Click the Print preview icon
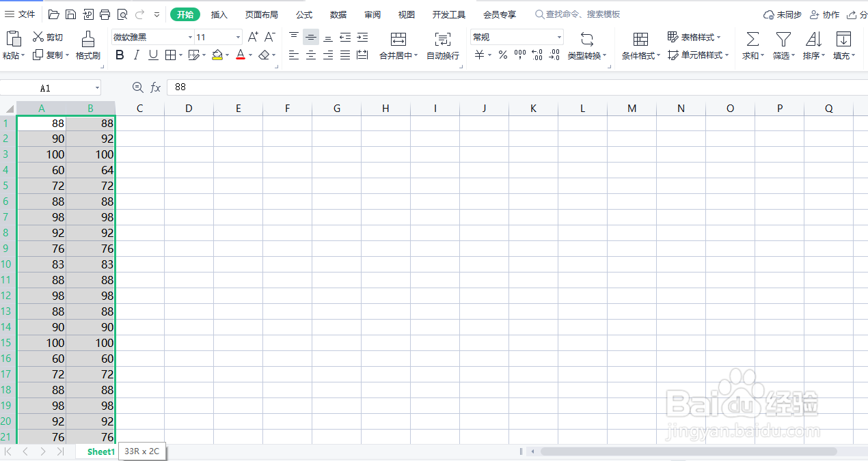This screenshot has height=461, width=868. pos(122,14)
